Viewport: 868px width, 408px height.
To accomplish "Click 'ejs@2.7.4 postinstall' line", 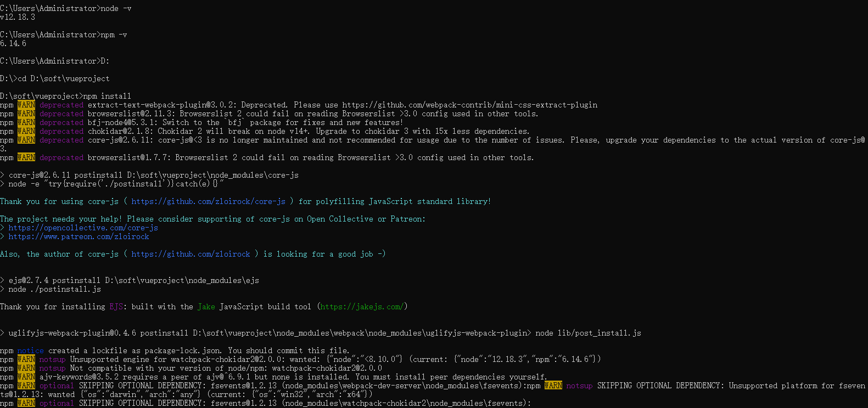I will (x=130, y=280).
